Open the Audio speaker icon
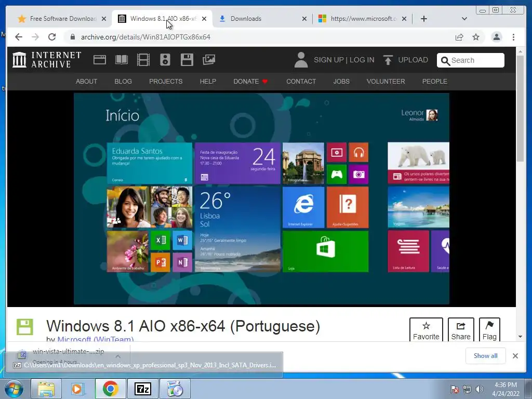 click(x=165, y=60)
